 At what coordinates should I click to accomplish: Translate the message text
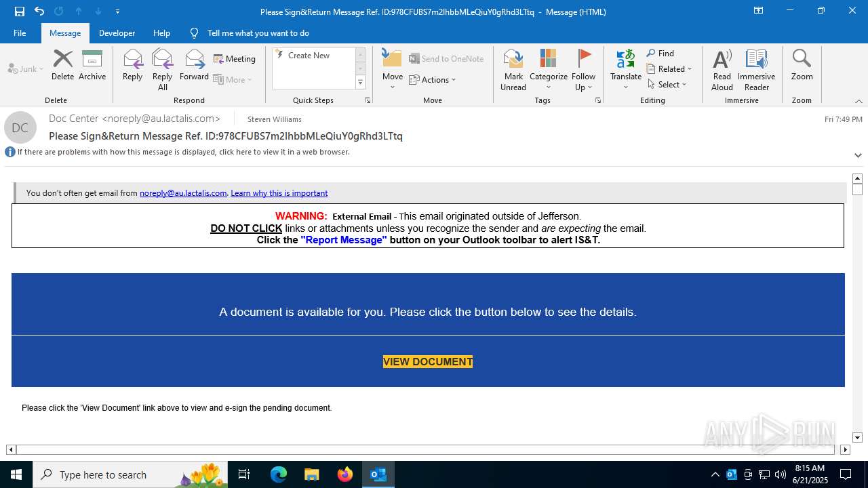[626, 70]
